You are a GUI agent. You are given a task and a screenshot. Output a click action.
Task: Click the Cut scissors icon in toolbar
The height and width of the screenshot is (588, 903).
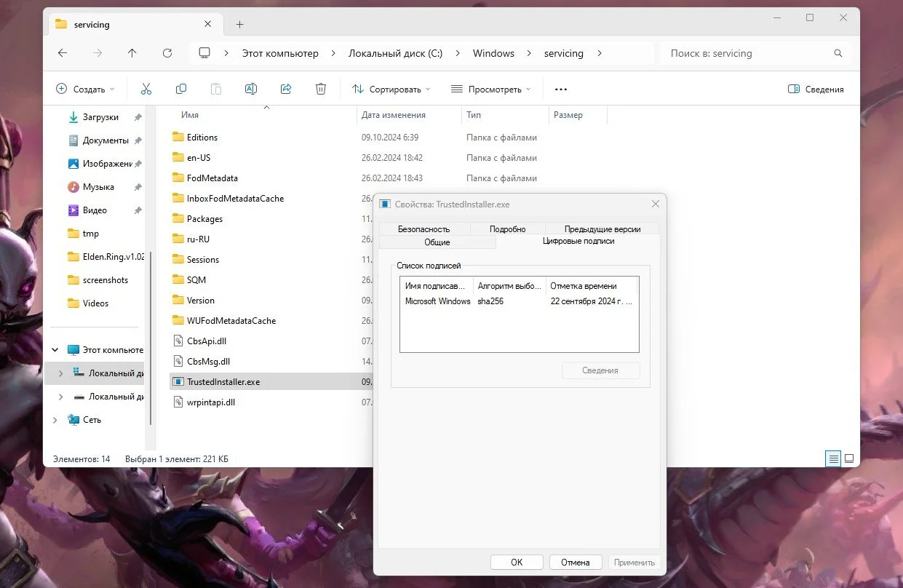(146, 89)
